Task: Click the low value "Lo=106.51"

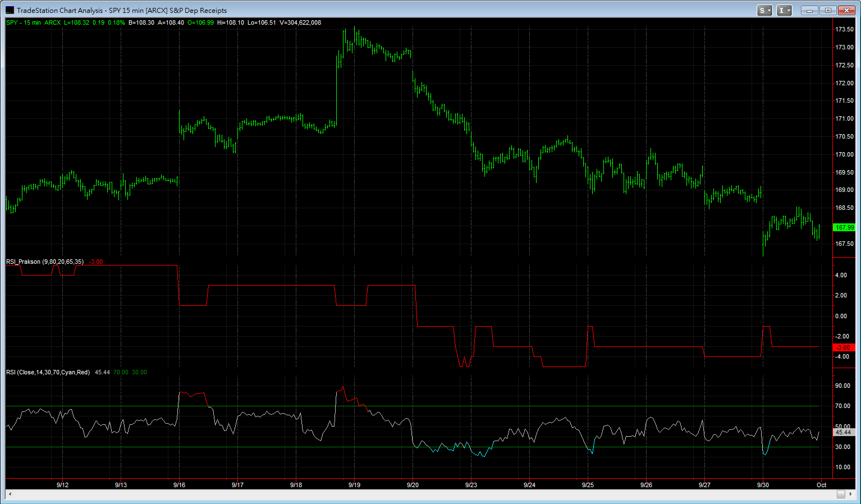Action: pyautogui.click(x=262, y=23)
